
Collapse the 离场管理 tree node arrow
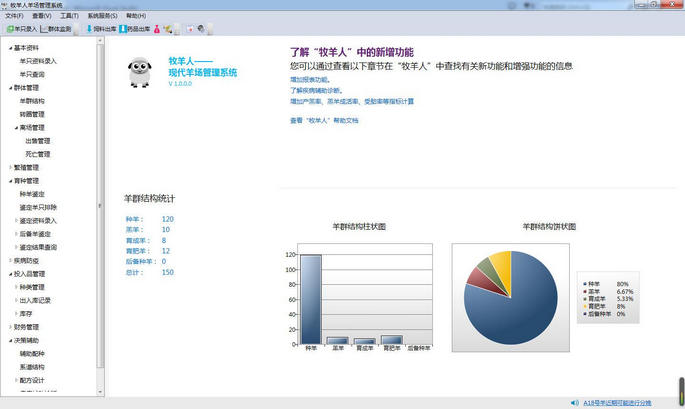click(16, 128)
